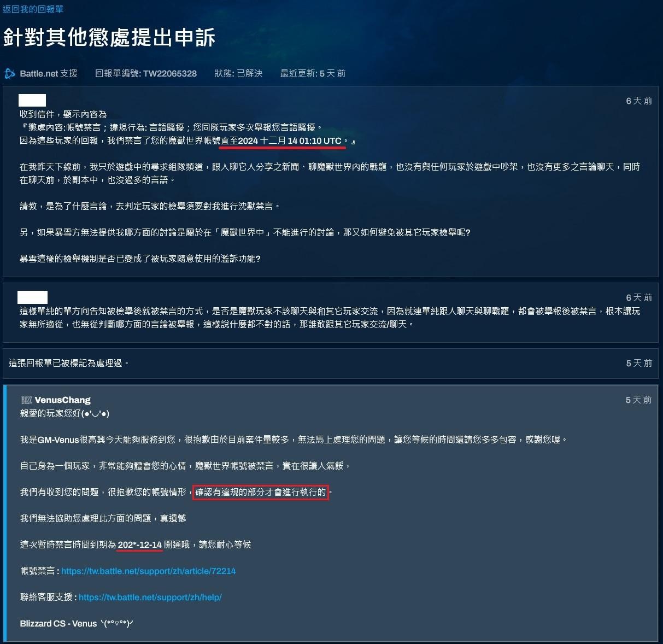Click the second post's 6 天前 timestamp
This screenshot has height=644, width=663.
pyautogui.click(x=639, y=297)
